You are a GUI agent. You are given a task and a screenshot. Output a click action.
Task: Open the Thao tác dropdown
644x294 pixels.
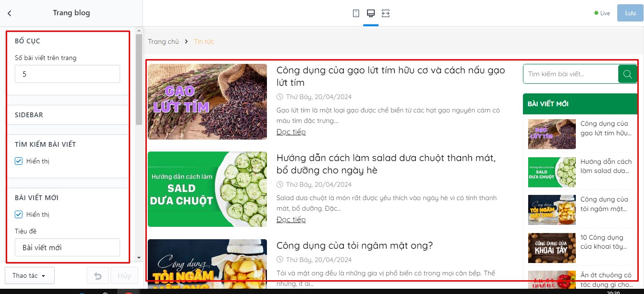30,276
